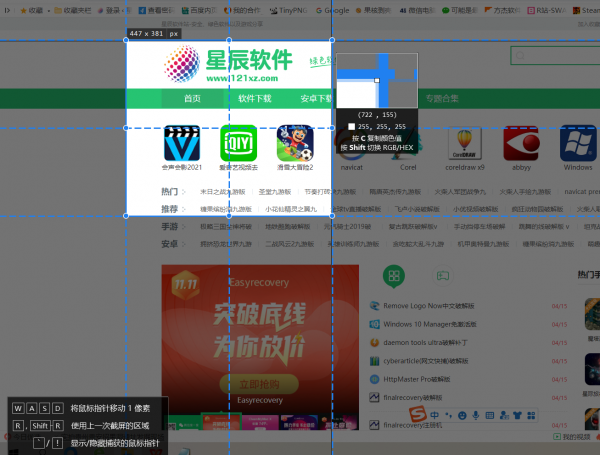Click the 机甲奥特曼九游版 android link
This screenshot has height=455, width=600.
point(483,244)
